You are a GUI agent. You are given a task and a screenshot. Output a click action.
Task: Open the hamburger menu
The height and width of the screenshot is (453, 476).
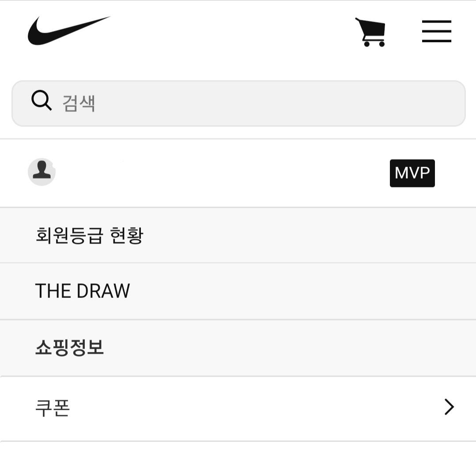tap(437, 31)
